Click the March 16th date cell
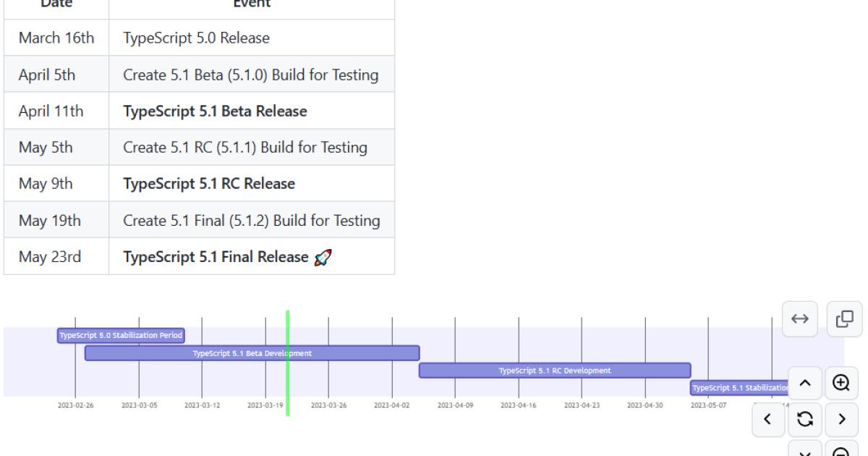Viewport: 868px width, 456px height. (x=56, y=38)
